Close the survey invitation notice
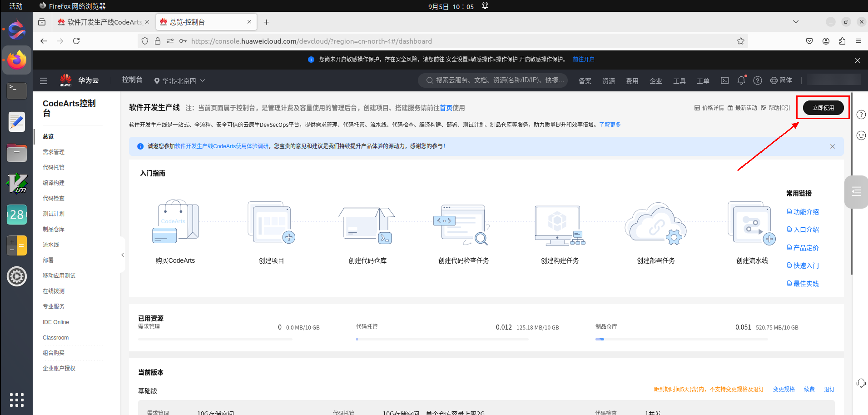The image size is (868, 415). click(x=833, y=146)
